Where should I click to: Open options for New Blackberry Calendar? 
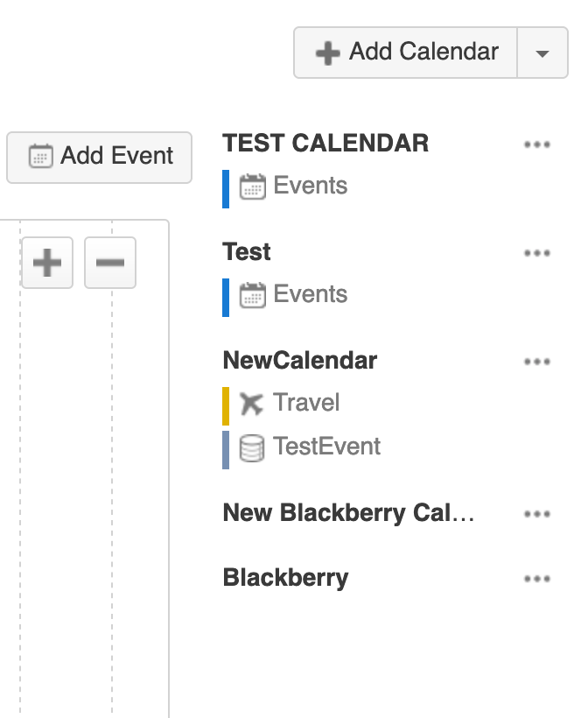[x=537, y=514]
